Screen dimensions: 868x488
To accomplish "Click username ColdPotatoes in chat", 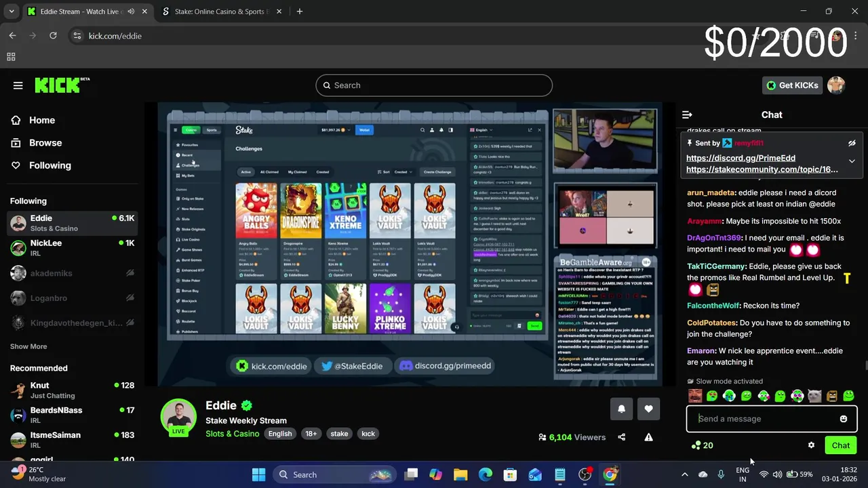I will click(x=711, y=323).
